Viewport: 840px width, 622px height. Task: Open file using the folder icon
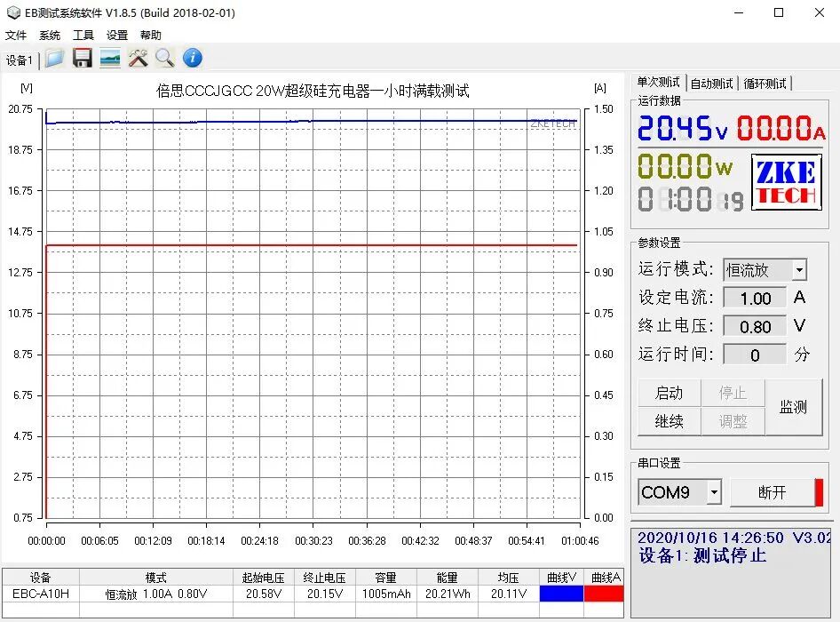pyautogui.click(x=55, y=58)
